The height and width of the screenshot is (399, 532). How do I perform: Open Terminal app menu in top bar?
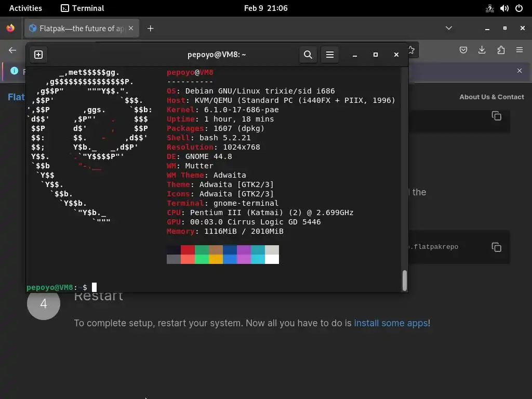tap(83, 8)
